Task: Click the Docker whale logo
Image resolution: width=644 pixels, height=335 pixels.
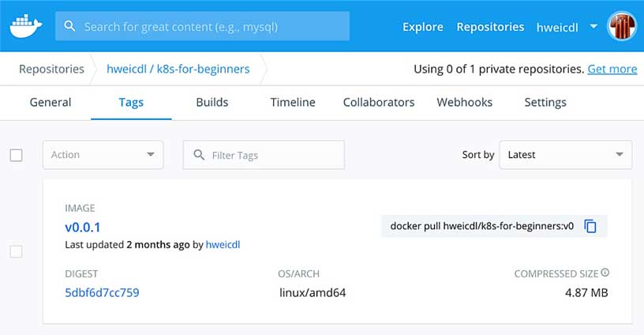Action: point(26,26)
